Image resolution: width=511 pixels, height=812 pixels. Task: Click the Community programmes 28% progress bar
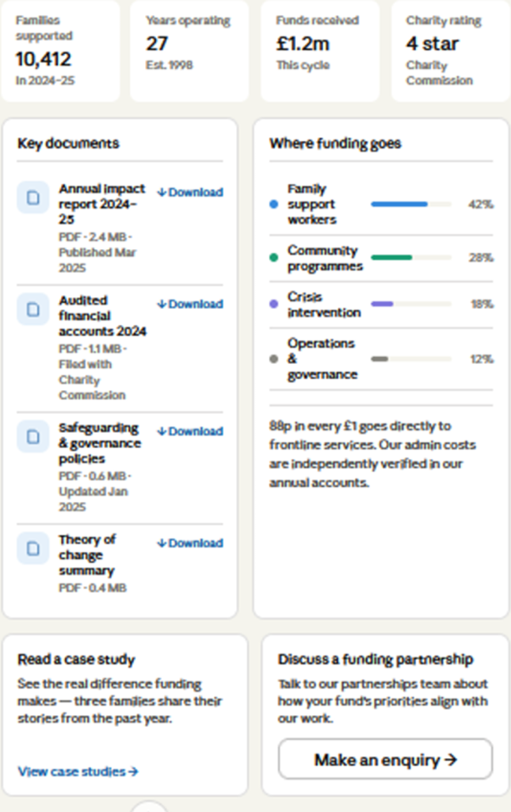tap(411, 258)
